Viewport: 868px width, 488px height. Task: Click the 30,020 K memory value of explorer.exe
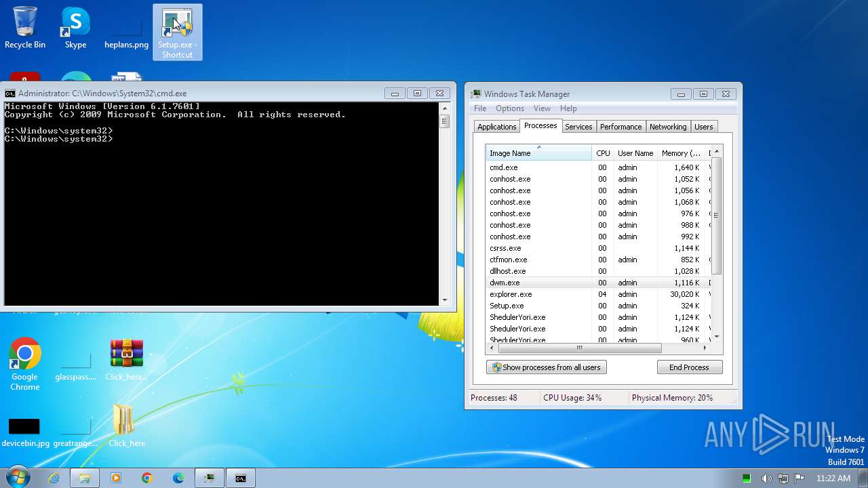point(684,294)
